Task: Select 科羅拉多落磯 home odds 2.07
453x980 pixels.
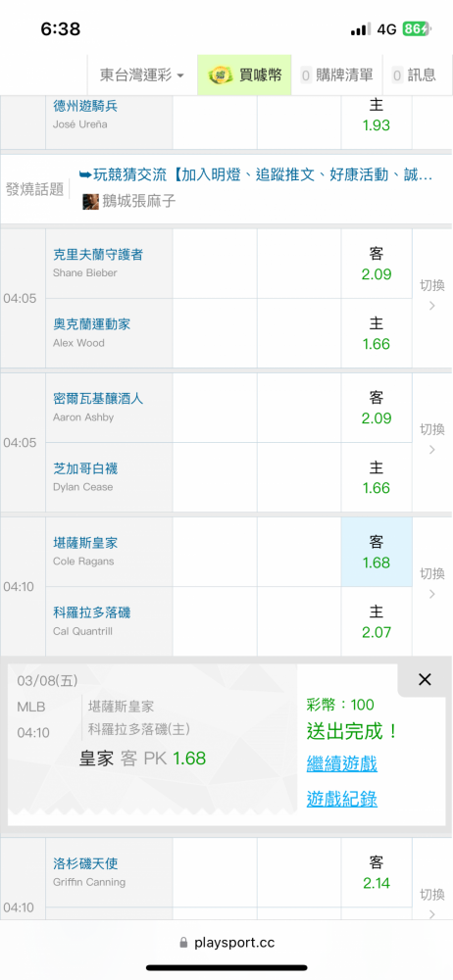Action: coord(377,621)
